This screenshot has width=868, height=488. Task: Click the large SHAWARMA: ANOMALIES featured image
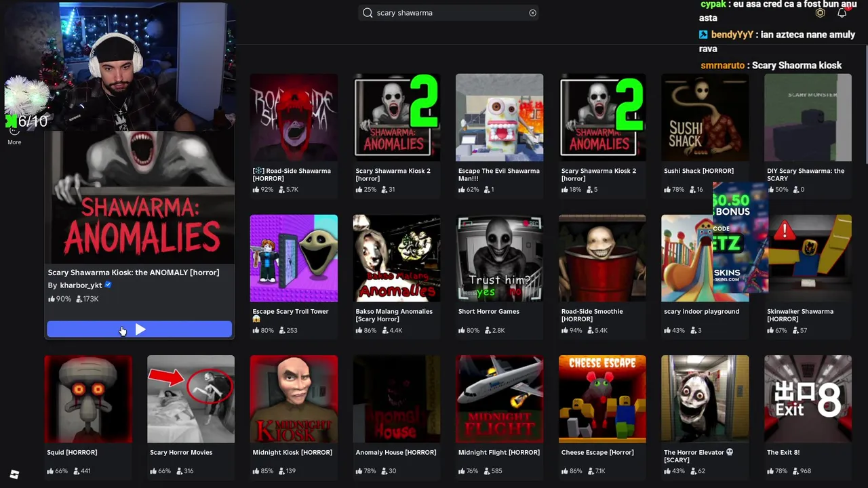pyautogui.click(x=140, y=197)
